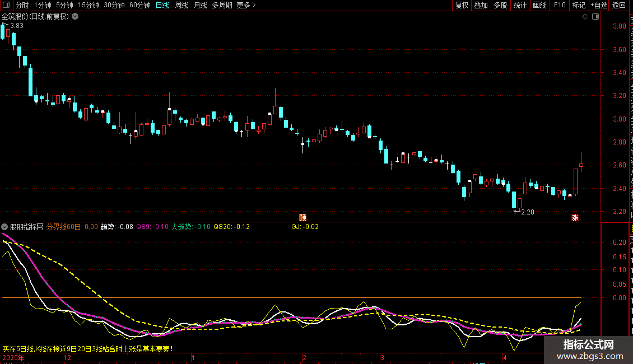Switch to 1分钟 period

coord(43,5)
